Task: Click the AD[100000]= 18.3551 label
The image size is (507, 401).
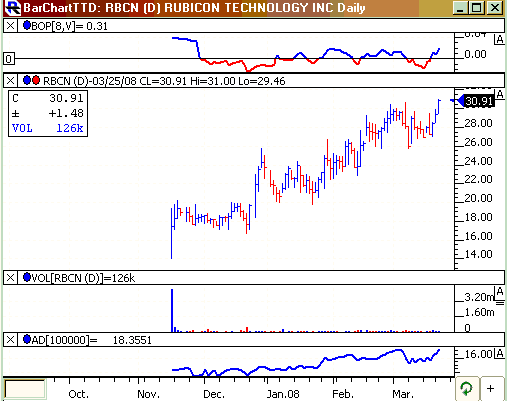Action: click(92, 340)
